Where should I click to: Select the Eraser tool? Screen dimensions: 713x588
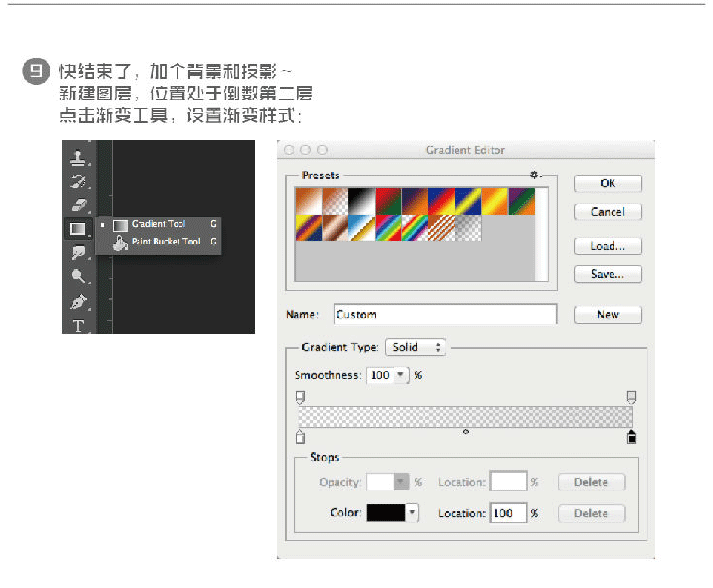78,205
